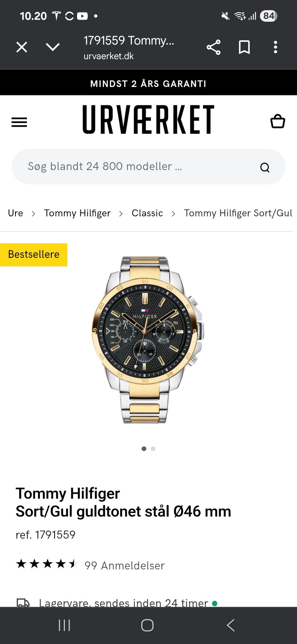
Task: Go to Ure breadcrumb
Action: click(15, 213)
